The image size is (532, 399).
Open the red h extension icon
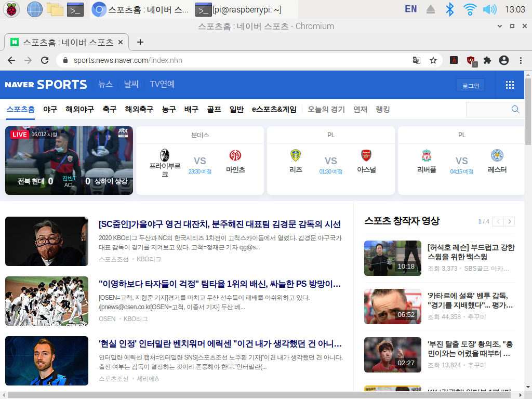pos(454,60)
